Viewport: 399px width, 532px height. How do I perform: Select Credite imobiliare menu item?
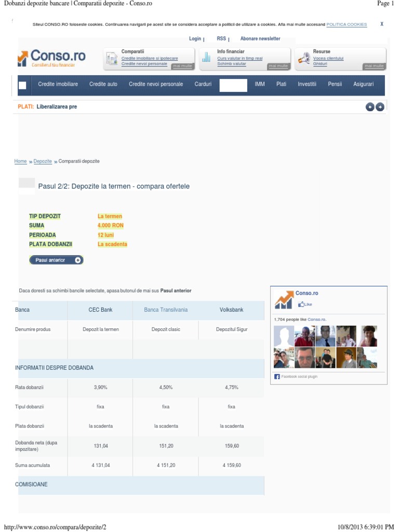click(x=58, y=84)
